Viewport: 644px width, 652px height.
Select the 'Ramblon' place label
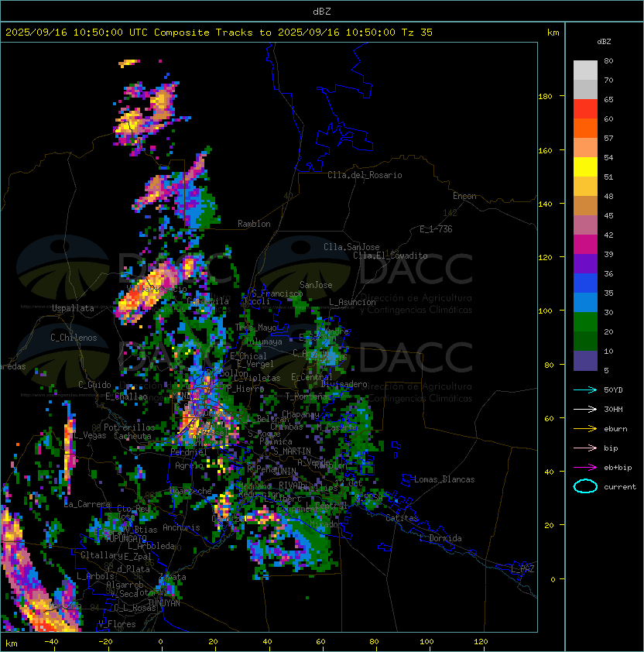(254, 224)
